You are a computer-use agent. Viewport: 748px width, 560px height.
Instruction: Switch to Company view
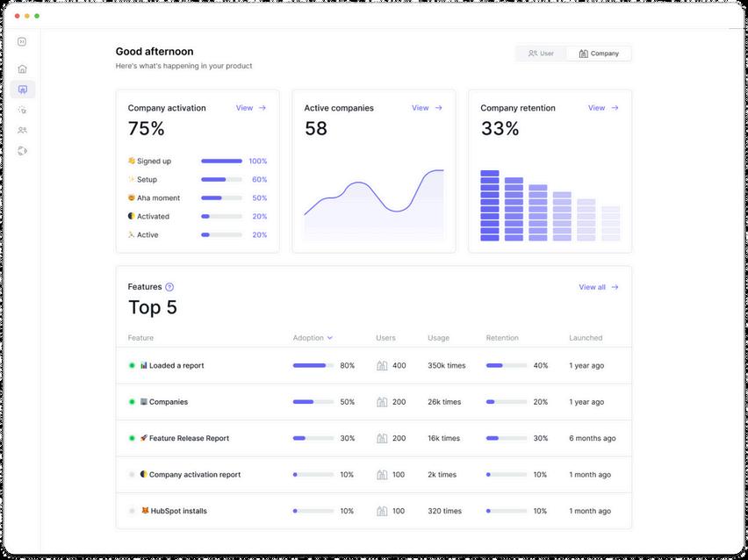click(599, 54)
